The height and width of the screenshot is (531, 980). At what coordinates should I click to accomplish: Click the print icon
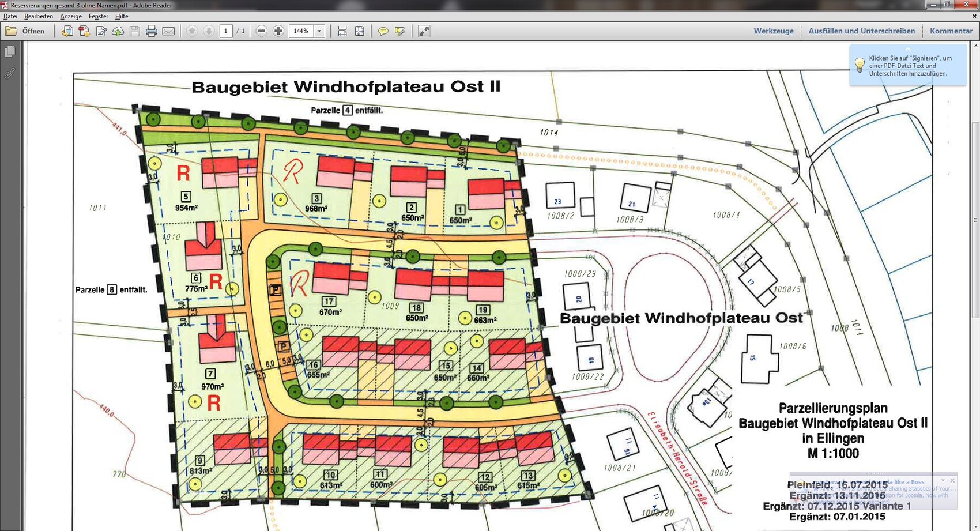(x=152, y=31)
